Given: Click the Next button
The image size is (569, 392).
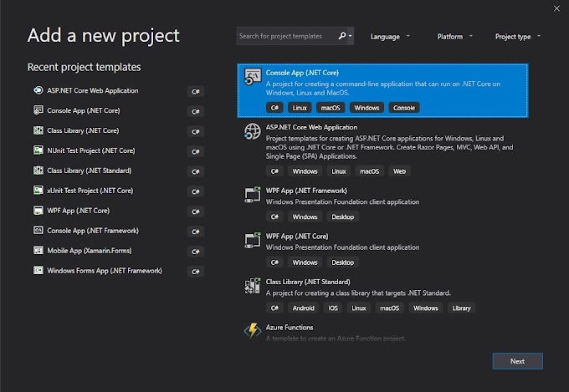Looking at the screenshot, I should click(x=517, y=361).
